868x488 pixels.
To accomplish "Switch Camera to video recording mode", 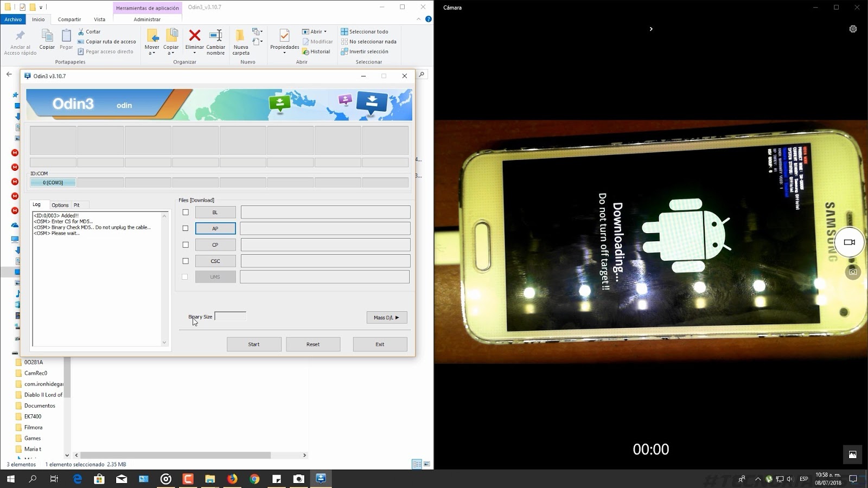I will coord(850,242).
